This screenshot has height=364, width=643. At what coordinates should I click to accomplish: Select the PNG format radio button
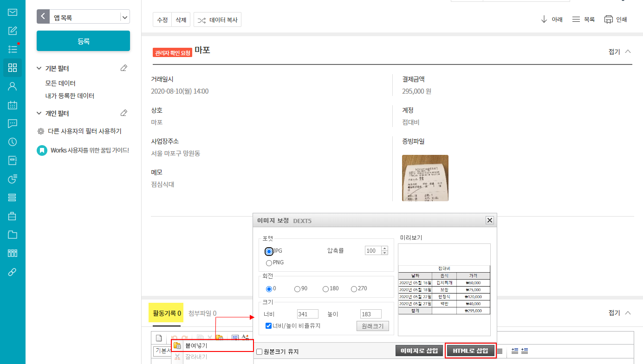coord(269,263)
